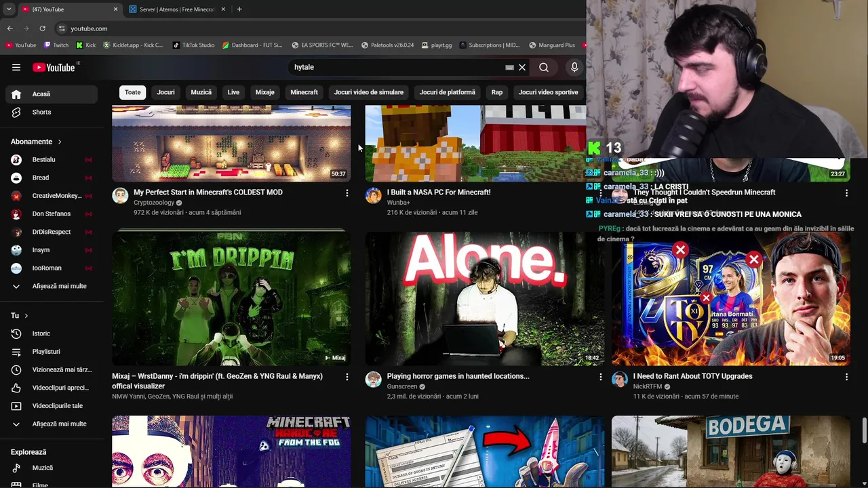868x488 pixels.
Task: Open I Built a NASA PC For Minecraft title
Action: 439,192
